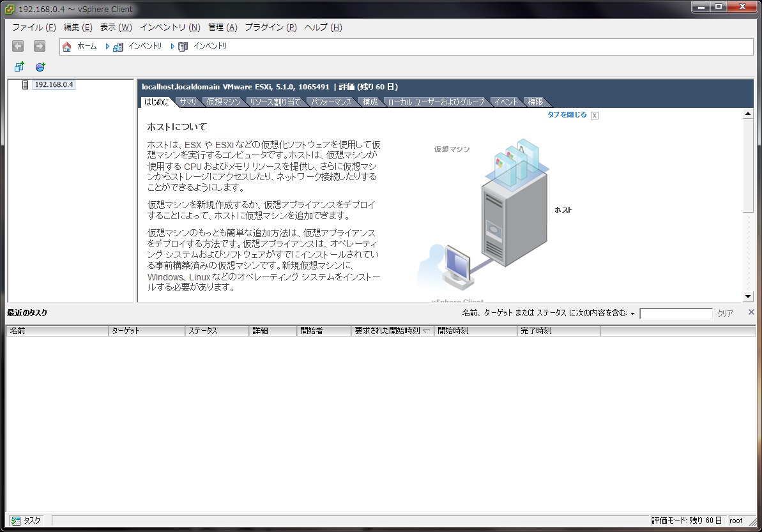Sort tasks by 開始者 column header
762x532 pixels.
pyautogui.click(x=324, y=331)
